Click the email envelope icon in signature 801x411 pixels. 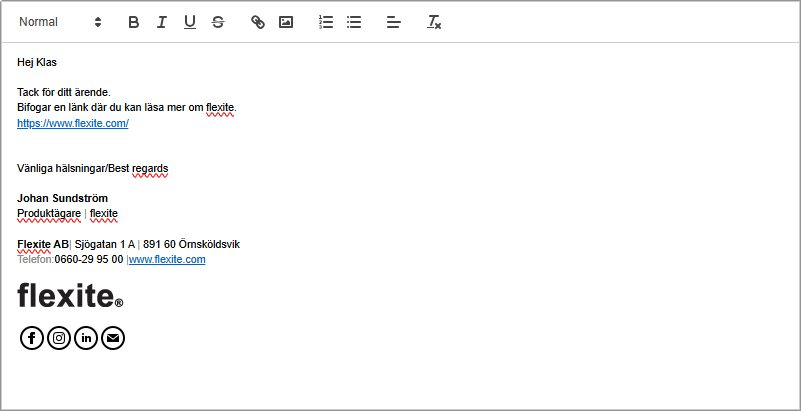(113, 338)
